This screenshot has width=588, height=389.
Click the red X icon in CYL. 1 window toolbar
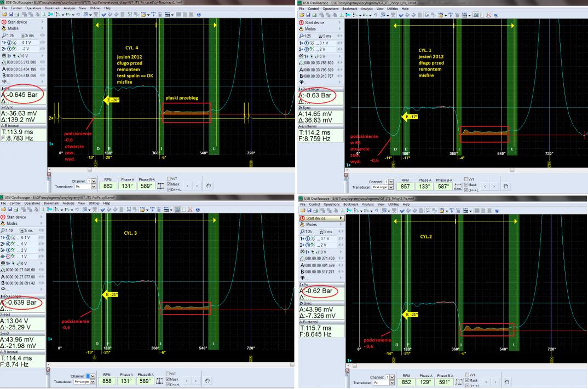point(489,15)
